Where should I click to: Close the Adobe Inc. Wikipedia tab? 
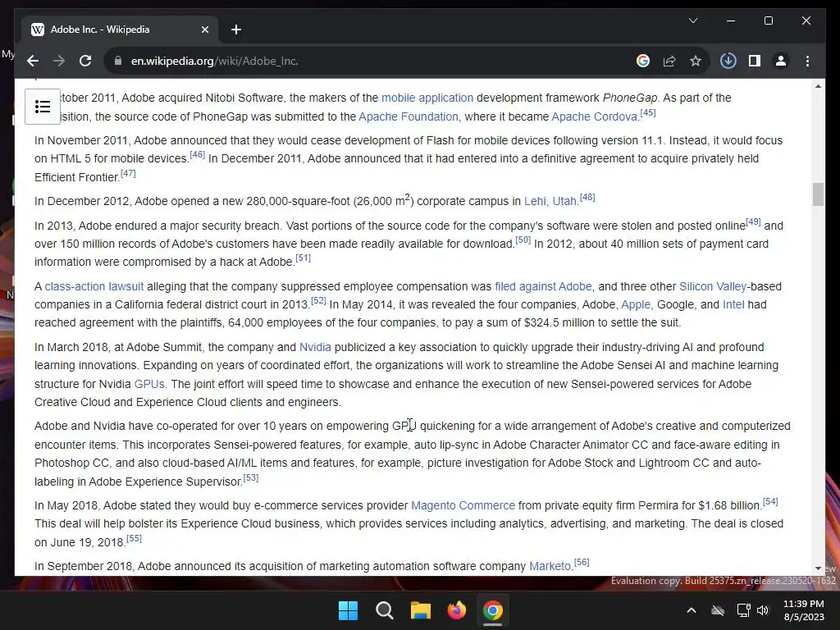pyautogui.click(x=204, y=30)
